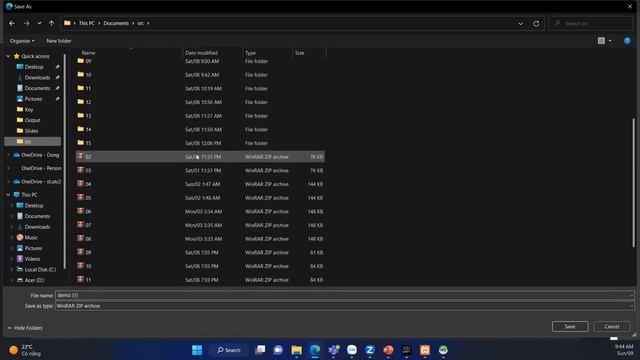Open the taskbar Search box
The image size is (640, 360).
point(229,350)
